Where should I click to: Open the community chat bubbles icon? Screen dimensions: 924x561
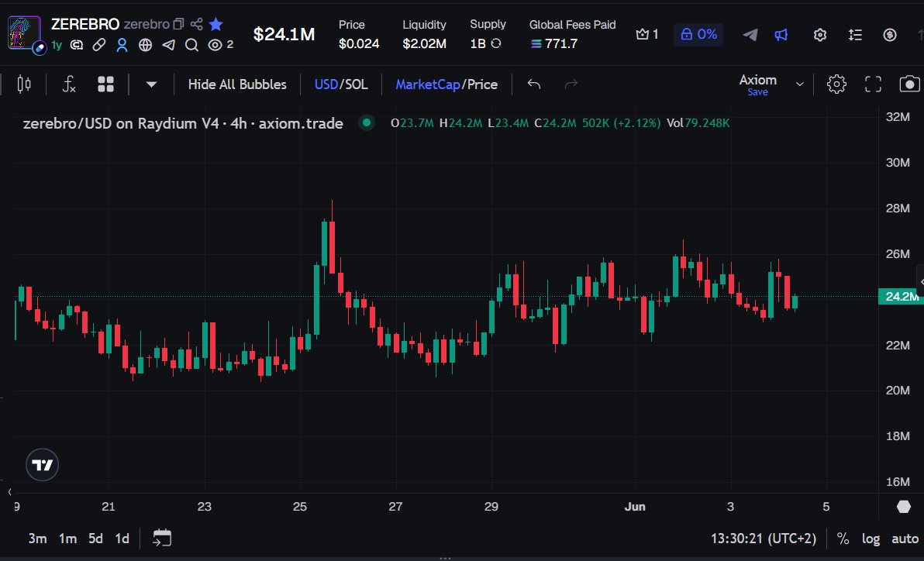[x=77, y=45]
